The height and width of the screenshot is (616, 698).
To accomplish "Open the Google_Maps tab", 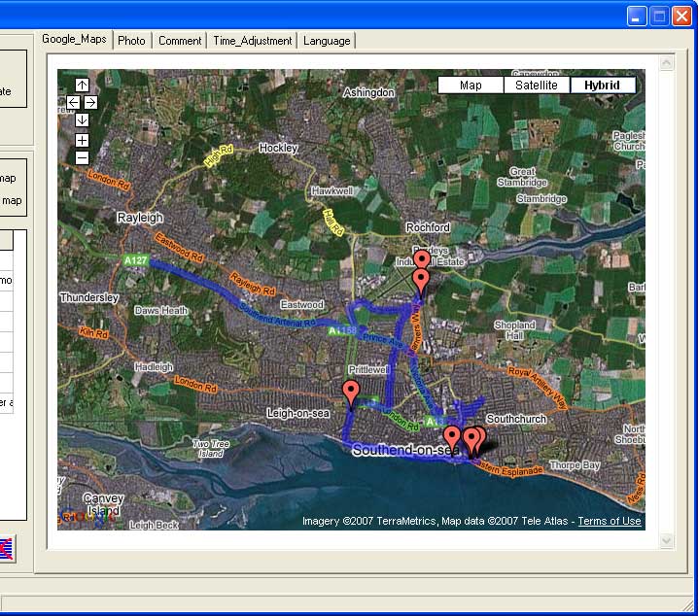I will [x=74, y=39].
